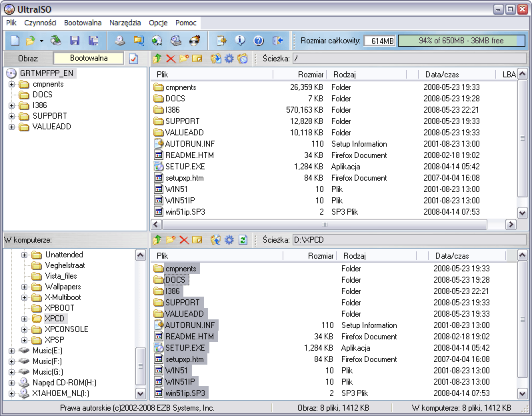Expand the VALUEADD node in image tree
Screen dimensions: 532x416
(x=11, y=127)
